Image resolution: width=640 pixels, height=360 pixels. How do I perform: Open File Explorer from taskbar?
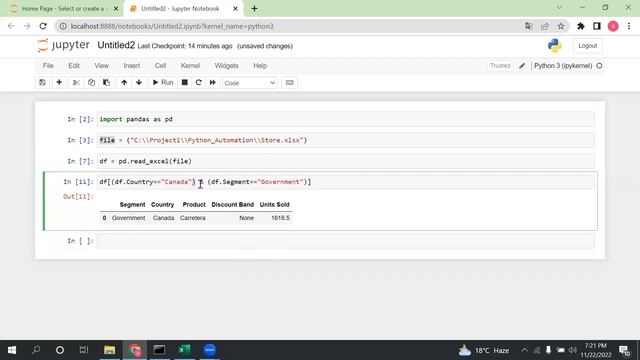coord(109,350)
